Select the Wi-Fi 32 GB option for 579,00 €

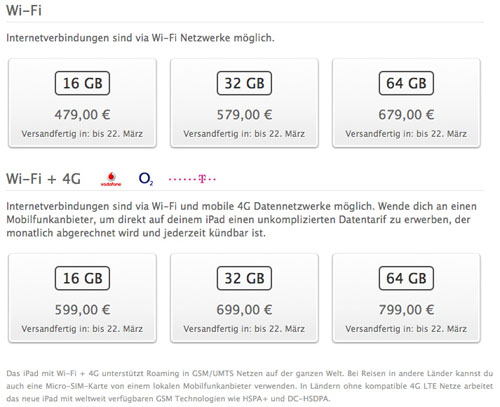tap(244, 103)
